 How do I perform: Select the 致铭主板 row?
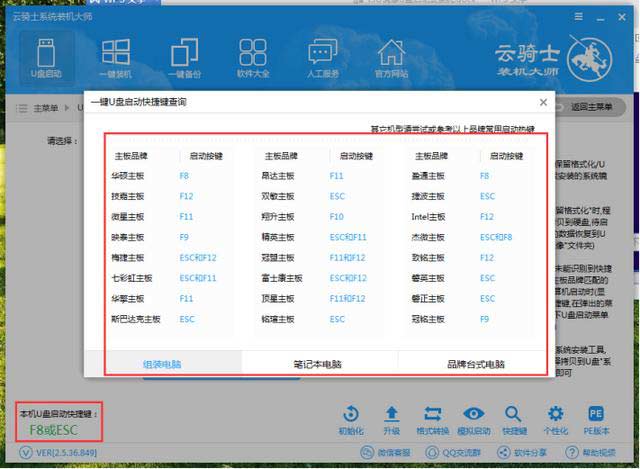pos(471,258)
